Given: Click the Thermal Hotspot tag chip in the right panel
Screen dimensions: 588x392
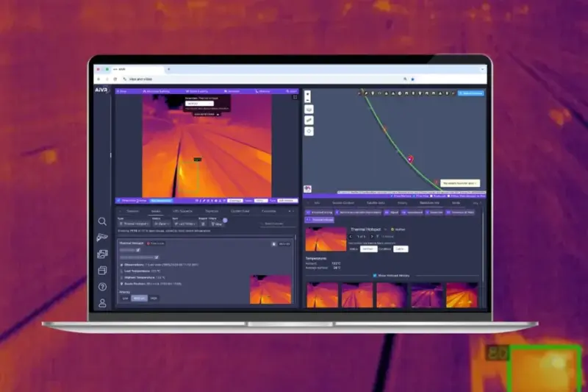Looking at the screenshot, I should pyautogui.click(x=320, y=219).
